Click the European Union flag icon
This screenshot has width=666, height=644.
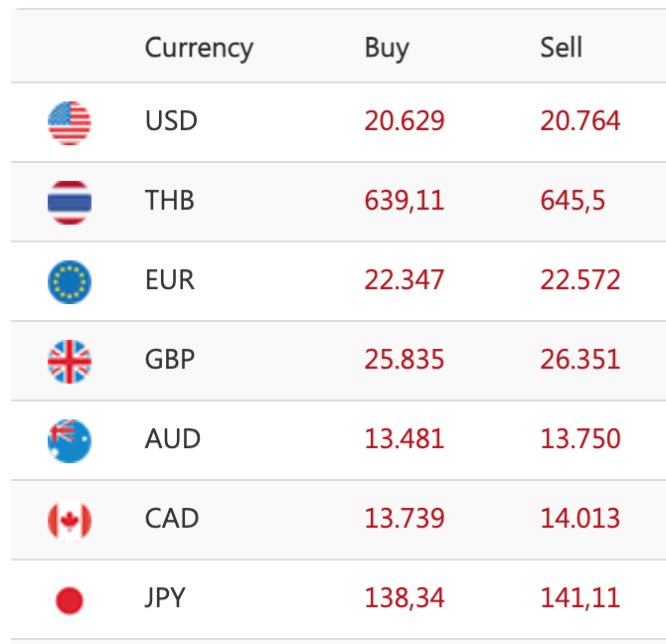(x=70, y=281)
